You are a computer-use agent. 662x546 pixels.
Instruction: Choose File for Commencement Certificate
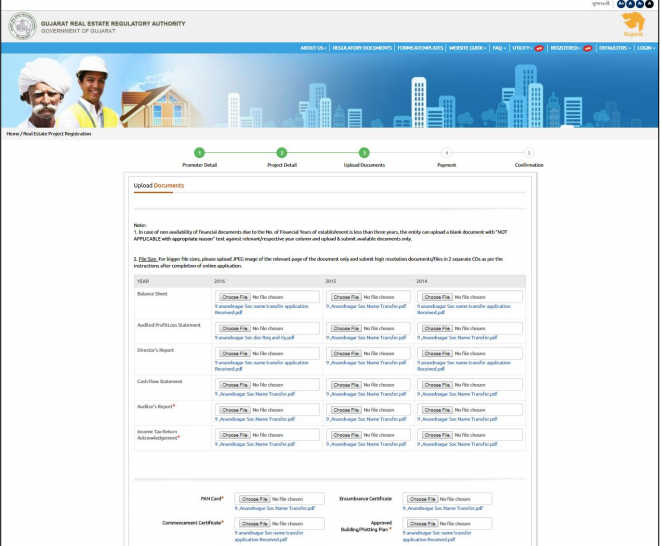point(254,524)
